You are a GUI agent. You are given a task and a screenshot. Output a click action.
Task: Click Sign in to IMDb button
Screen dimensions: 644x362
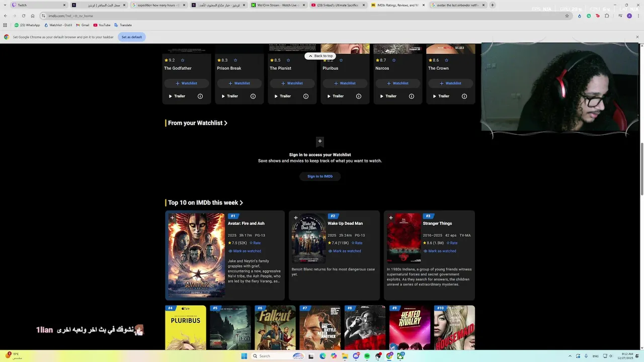pos(320,176)
